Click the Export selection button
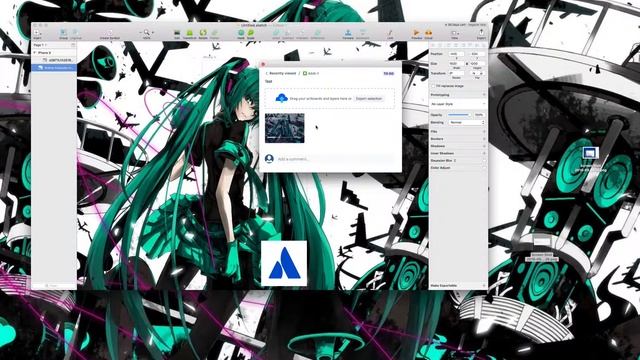The image size is (640, 360). click(x=369, y=98)
